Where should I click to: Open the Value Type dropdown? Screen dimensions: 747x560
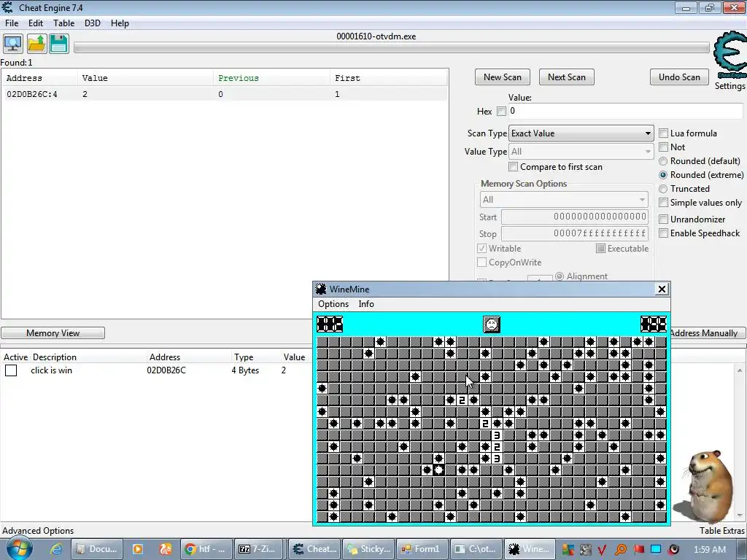pyautogui.click(x=581, y=152)
